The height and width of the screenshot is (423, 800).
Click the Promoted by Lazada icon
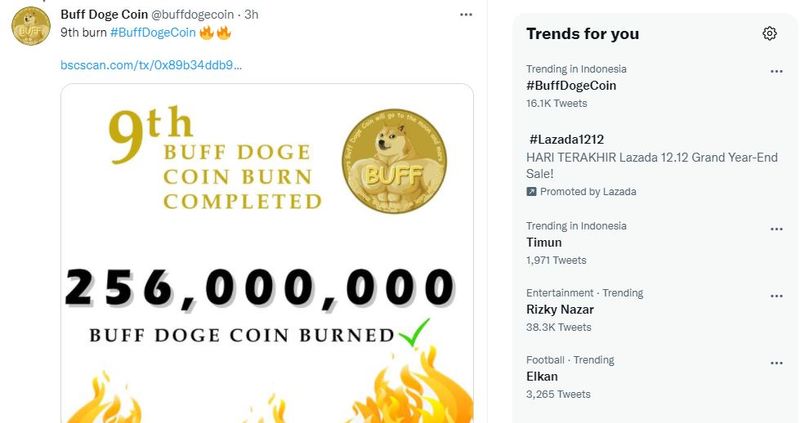(x=532, y=191)
